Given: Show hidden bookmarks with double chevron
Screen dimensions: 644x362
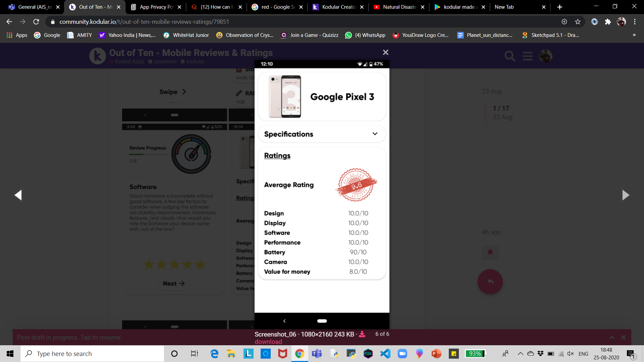Looking at the screenshot, I should [x=634, y=35].
